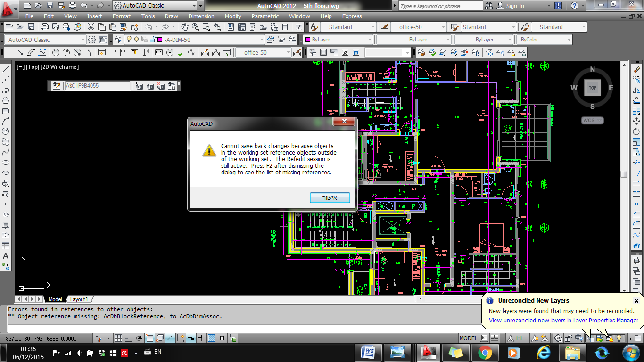Click Plot printer icon in Quick Access toolbar
Image resolution: width=644 pixels, height=362 pixels.
click(x=72, y=6)
